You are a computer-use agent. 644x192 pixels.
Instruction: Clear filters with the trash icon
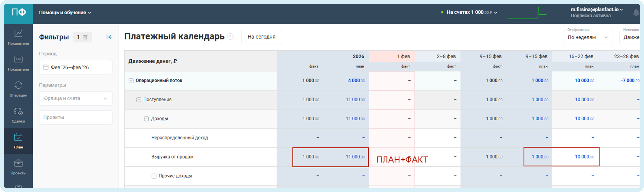tap(85, 37)
